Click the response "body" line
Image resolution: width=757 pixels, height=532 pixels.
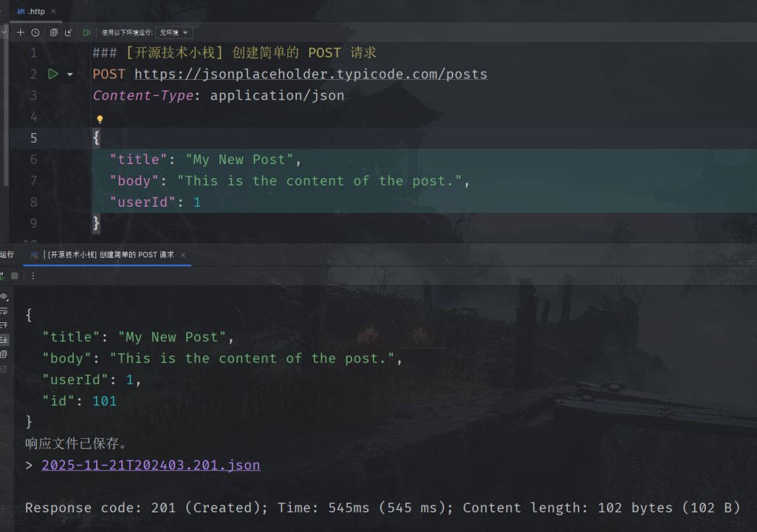pos(222,358)
